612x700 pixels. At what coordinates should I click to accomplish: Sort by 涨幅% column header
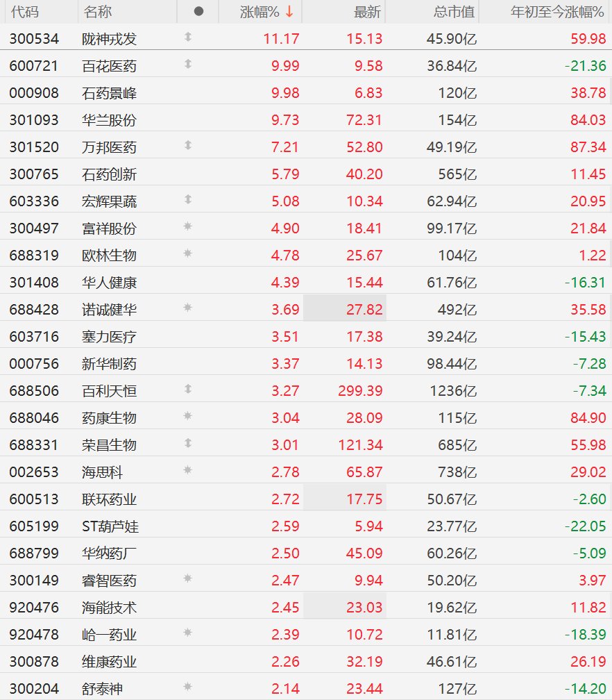266,12
